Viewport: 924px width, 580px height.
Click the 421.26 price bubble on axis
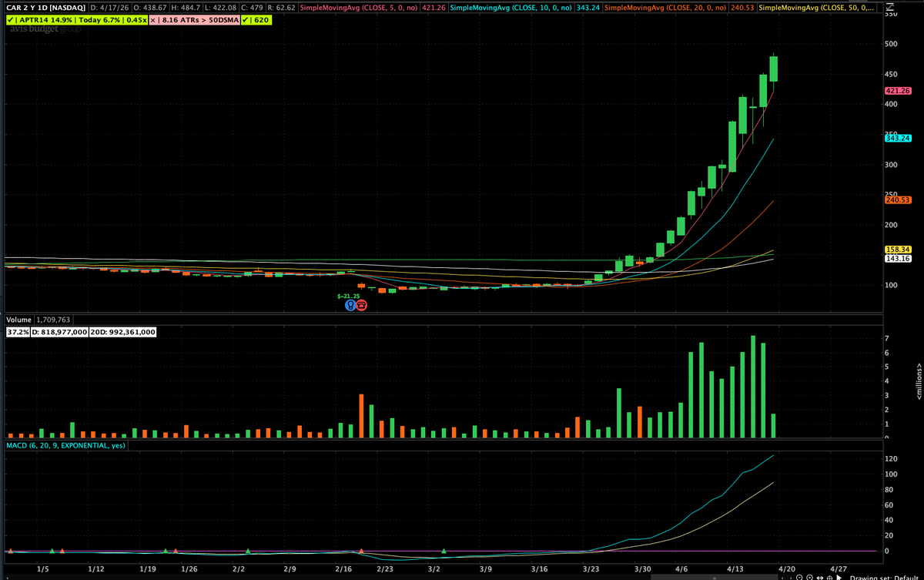point(899,91)
